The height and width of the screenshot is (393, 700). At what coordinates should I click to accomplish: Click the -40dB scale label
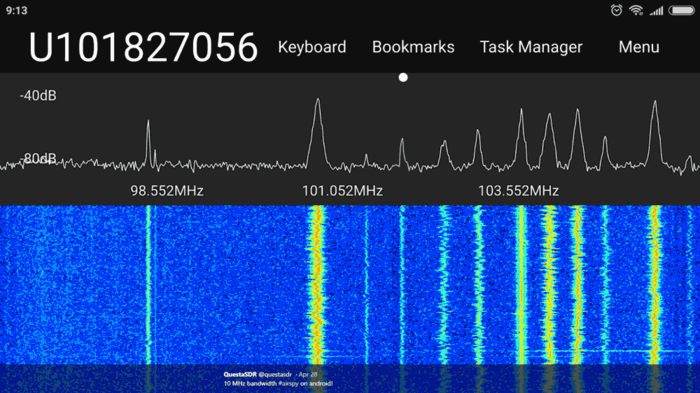(38, 96)
